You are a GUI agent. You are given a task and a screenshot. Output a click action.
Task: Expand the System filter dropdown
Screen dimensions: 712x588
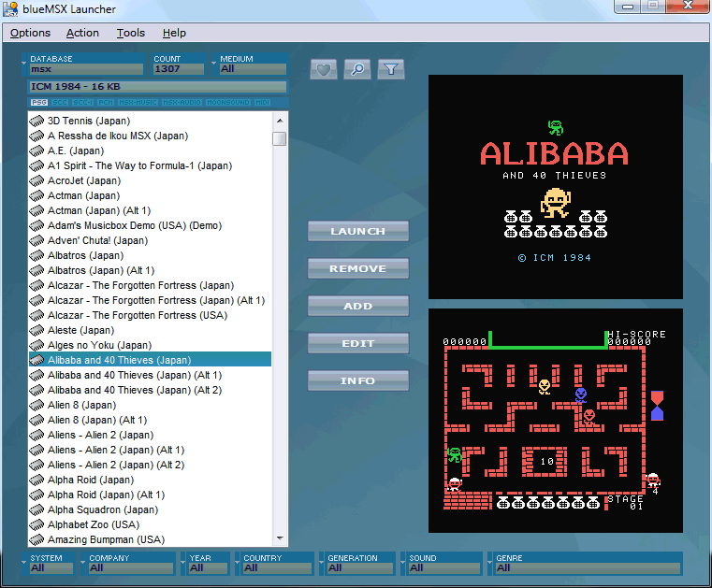(48, 564)
